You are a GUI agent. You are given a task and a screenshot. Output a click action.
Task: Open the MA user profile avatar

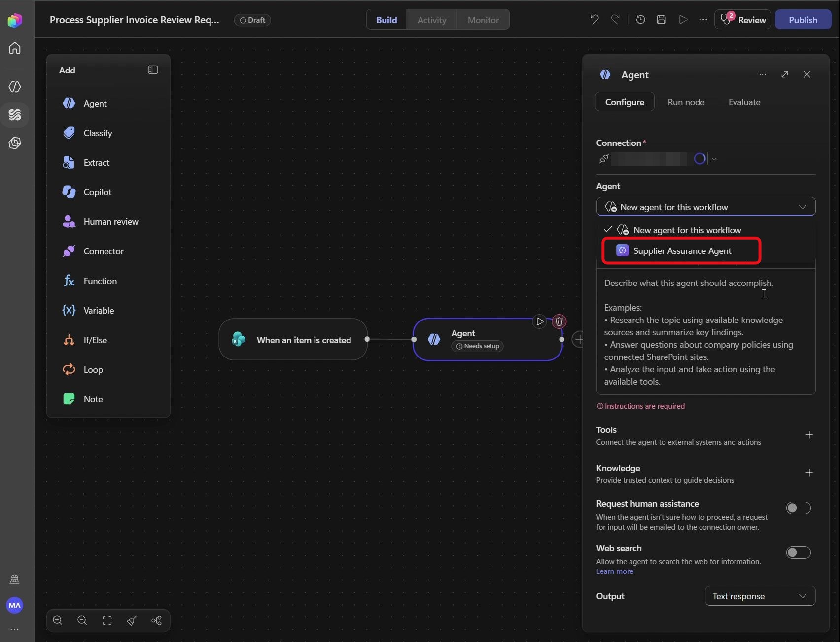point(15,605)
